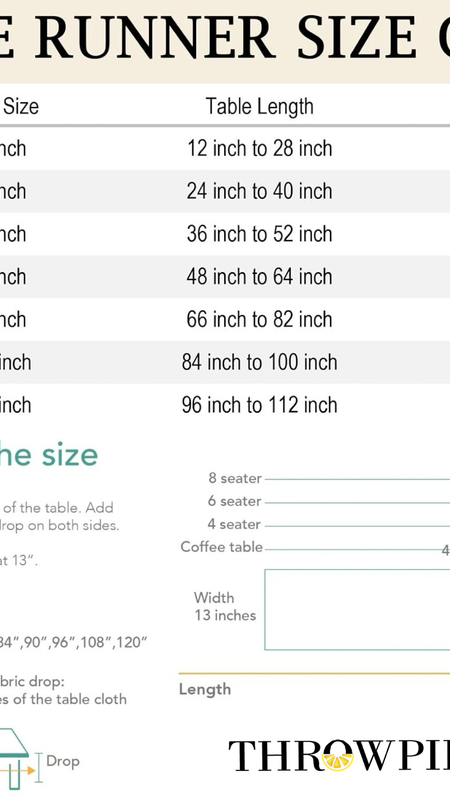Select the Table Length column header
The height and width of the screenshot is (800, 450).
(259, 106)
